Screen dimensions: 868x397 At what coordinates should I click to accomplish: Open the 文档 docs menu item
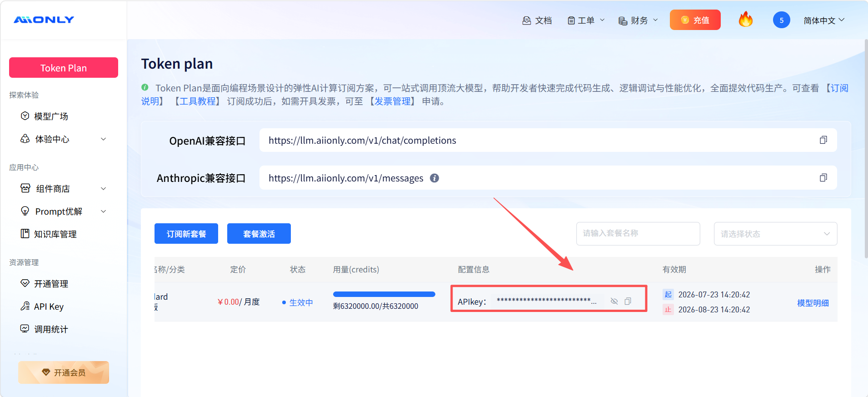(x=537, y=20)
